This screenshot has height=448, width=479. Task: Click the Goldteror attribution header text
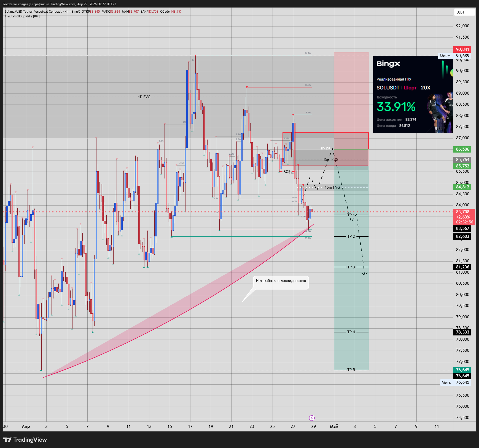coord(59,4)
